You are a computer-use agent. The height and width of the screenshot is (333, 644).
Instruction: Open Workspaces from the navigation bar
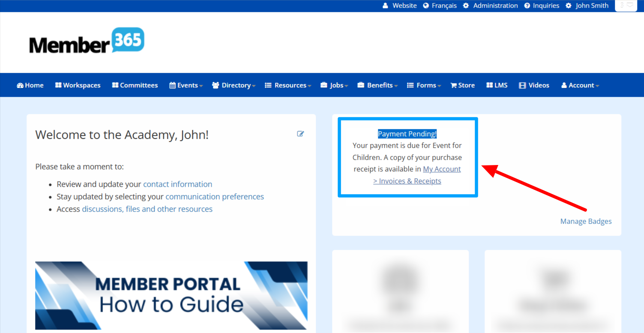click(x=78, y=85)
